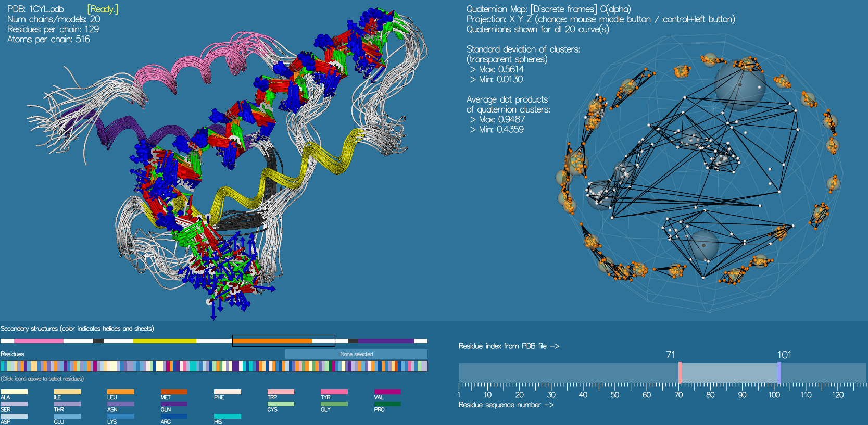Click the orange highlighted secondary structure segment

click(x=272, y=341)
